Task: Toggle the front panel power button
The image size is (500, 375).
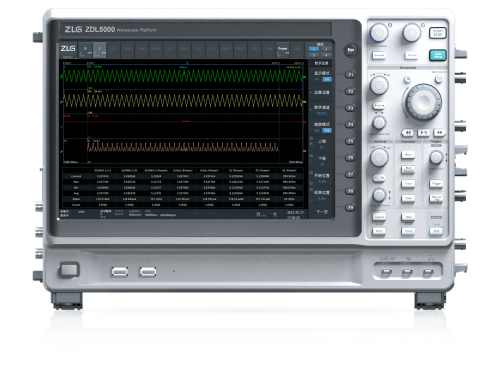Action: point(69,270)
